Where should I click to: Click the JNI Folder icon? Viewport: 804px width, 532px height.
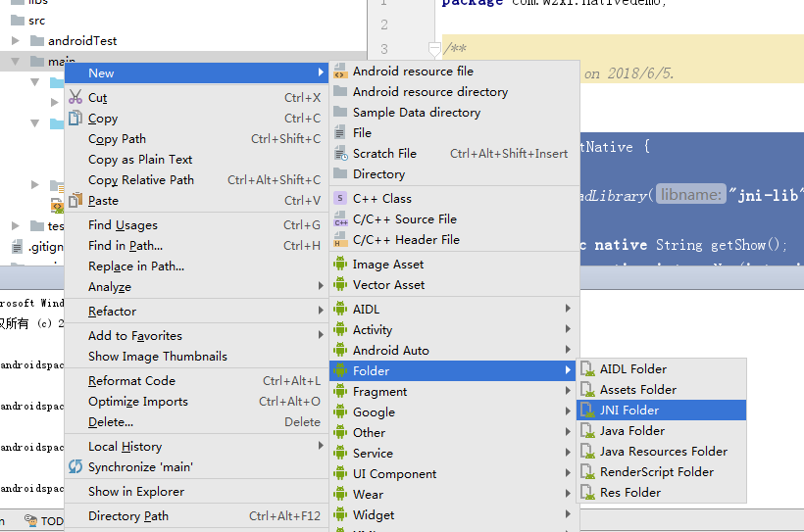click(x=587, y=410)
